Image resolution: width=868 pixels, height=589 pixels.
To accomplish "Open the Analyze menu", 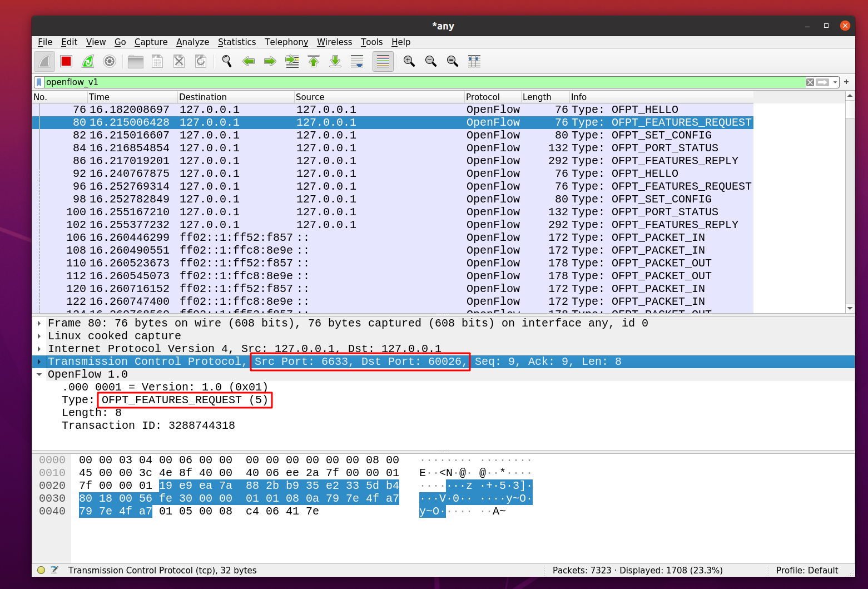I will (x=192, y=42).
